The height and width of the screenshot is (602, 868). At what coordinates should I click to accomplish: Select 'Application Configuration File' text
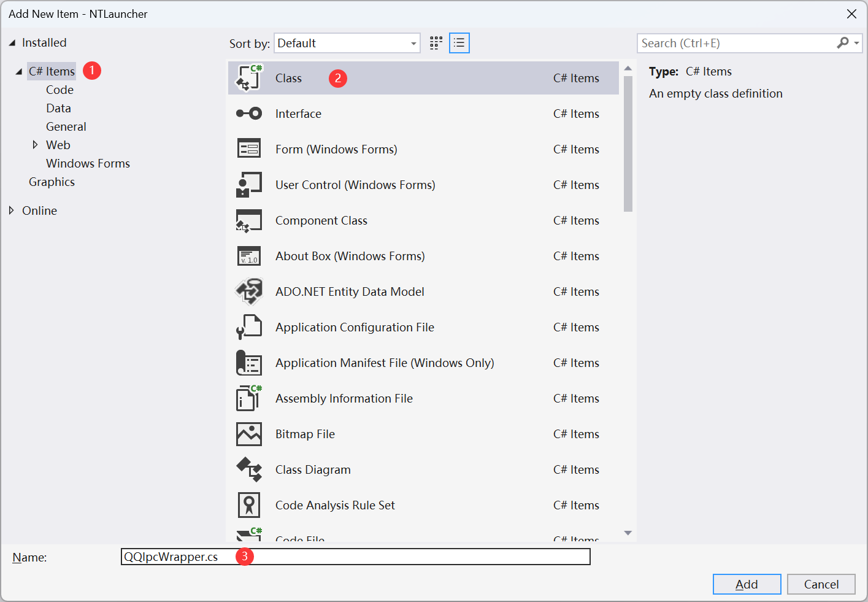tap(355, 327)
